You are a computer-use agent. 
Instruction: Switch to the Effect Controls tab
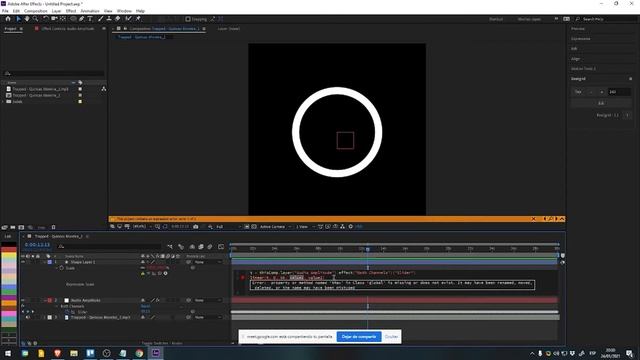coord(67,29)
